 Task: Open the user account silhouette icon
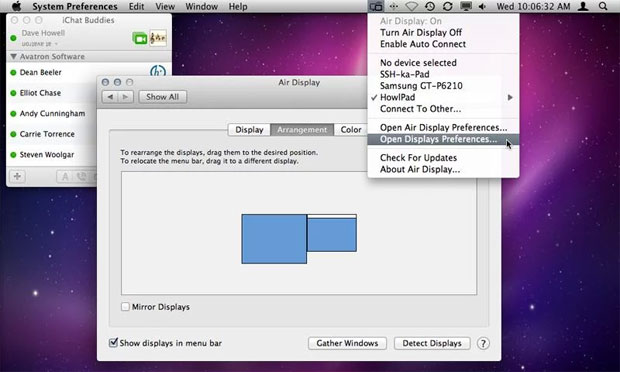point(583,6)
